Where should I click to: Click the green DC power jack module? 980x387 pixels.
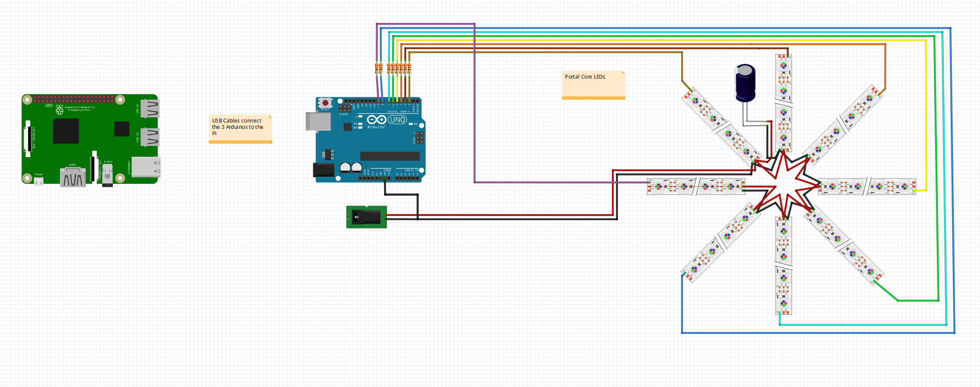[x=366, y=217]
